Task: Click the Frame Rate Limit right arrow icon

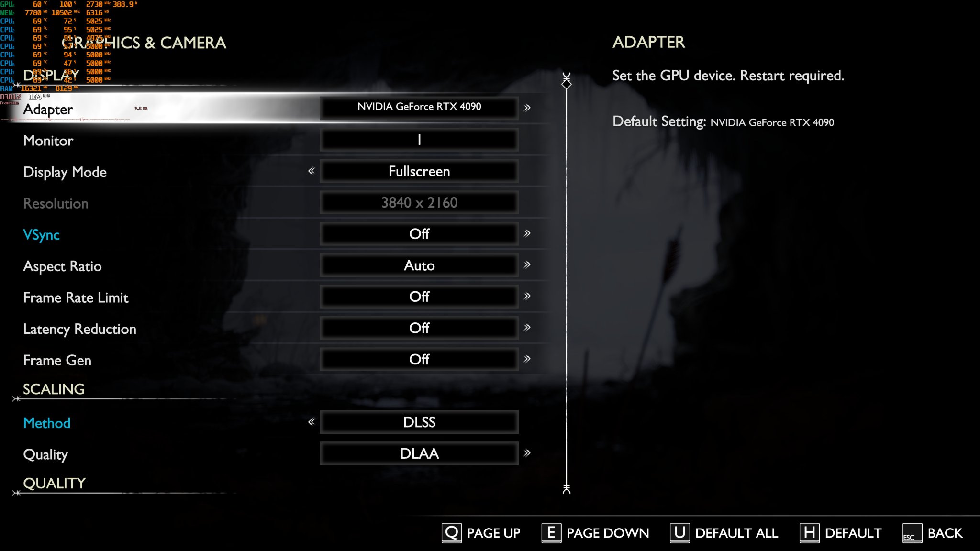Action: (x=528, y=296)
